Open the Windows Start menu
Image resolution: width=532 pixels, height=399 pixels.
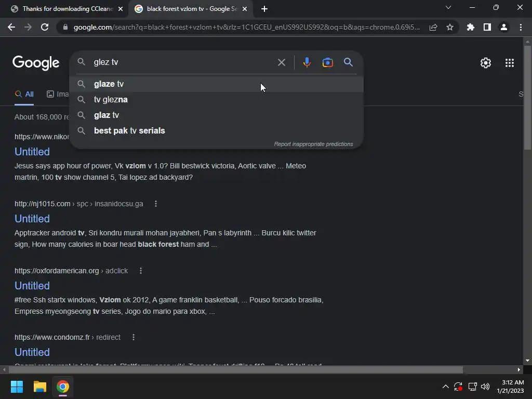[x=17, y=387]
